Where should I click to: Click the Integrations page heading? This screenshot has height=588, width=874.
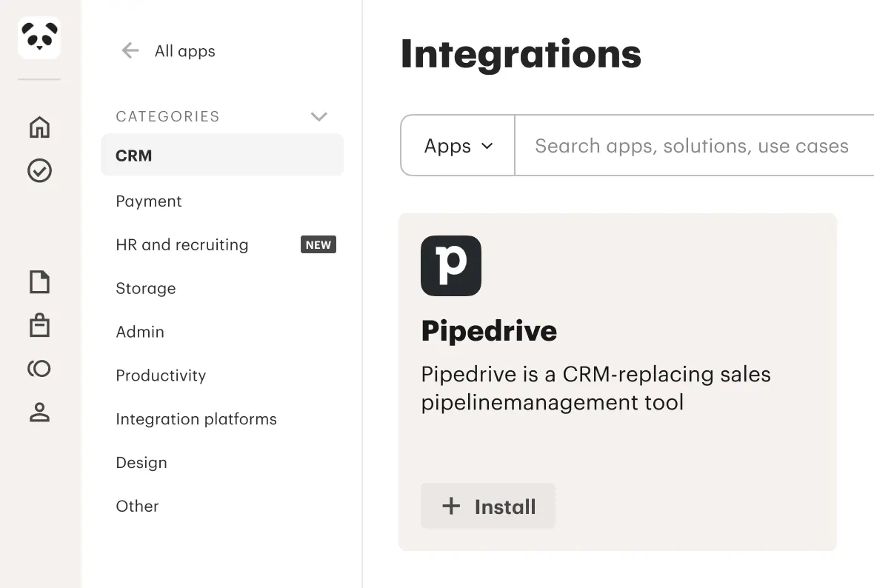[521, 54]
